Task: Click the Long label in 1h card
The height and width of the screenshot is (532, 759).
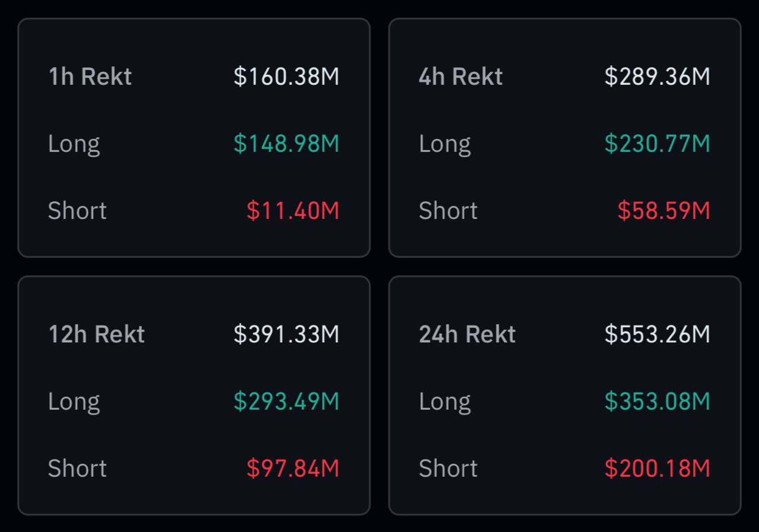Action: (x=74, y=144)
